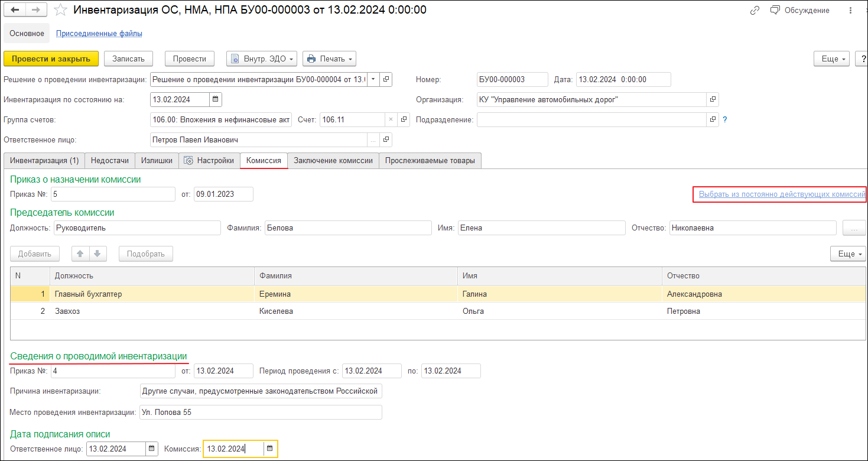
Task: Click the Причина инвентаризации field
Action: (x=261, y=391)
